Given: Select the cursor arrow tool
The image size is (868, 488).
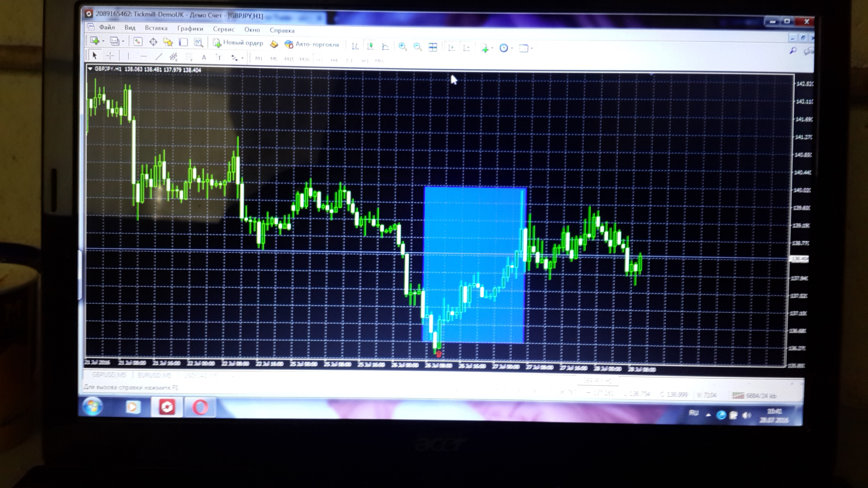Looking at the screenshot, I should [94, 55].
